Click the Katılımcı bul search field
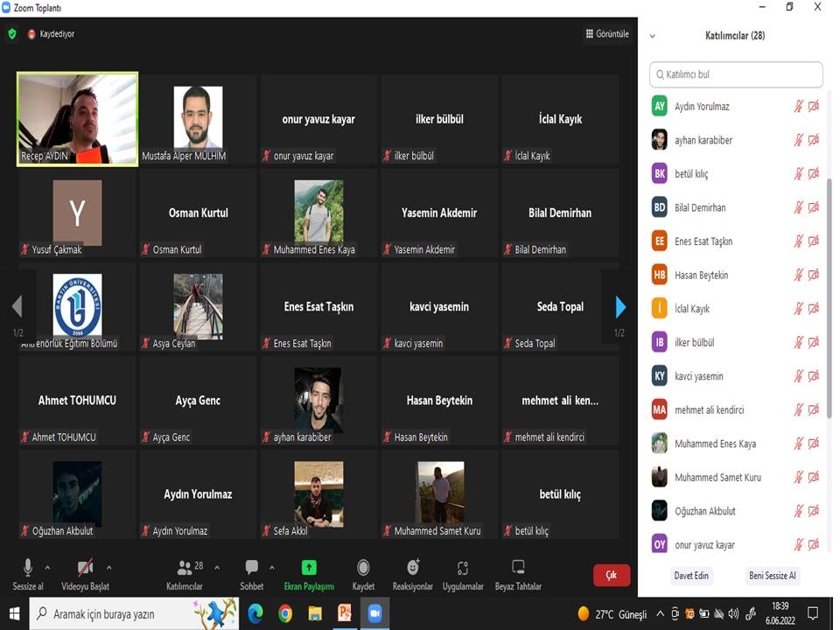Screen dimensions: 840x630 [736, 75]
